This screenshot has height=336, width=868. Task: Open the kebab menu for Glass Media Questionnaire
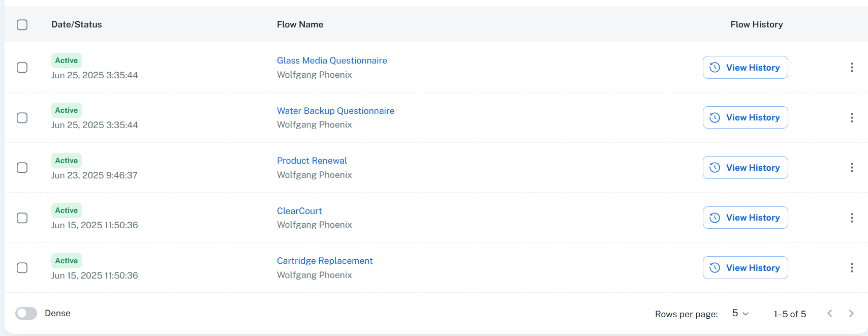[852, 68]
